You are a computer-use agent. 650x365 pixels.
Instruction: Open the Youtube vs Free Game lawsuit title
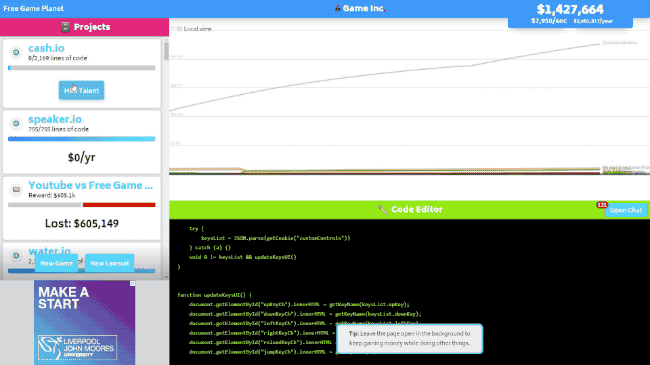[x=90, y=185]
